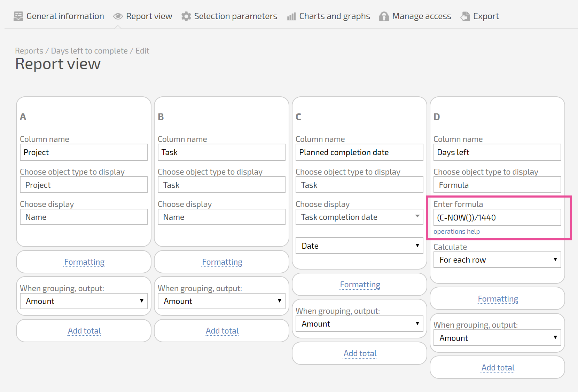This screenshot has height=392, width=578.
Task: Click column B object type Task field
Action: click(221, 185)
